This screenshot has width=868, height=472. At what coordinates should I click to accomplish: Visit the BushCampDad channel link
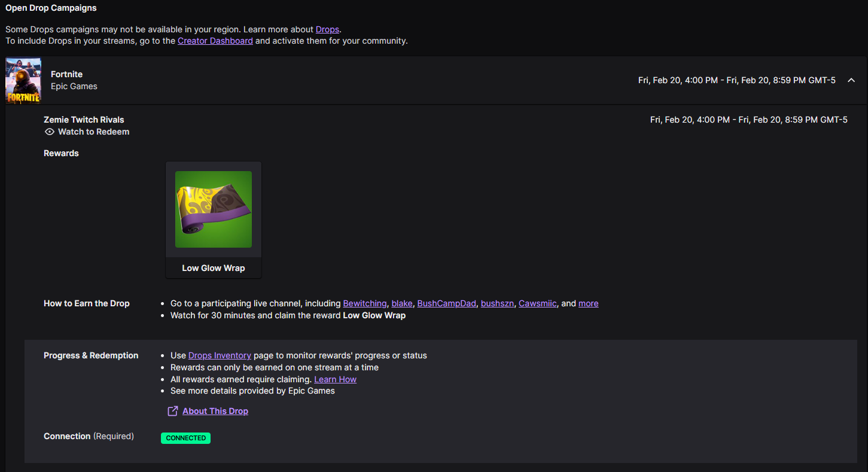447,303
